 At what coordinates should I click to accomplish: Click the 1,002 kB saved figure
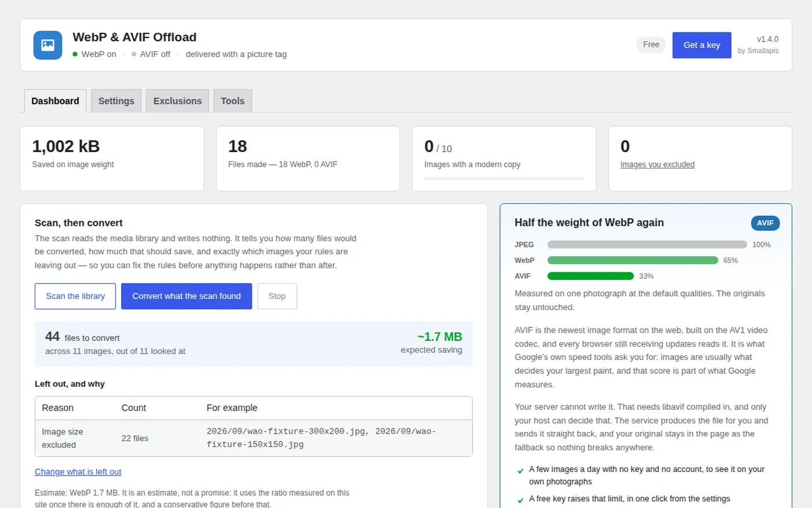click(66, 146)
